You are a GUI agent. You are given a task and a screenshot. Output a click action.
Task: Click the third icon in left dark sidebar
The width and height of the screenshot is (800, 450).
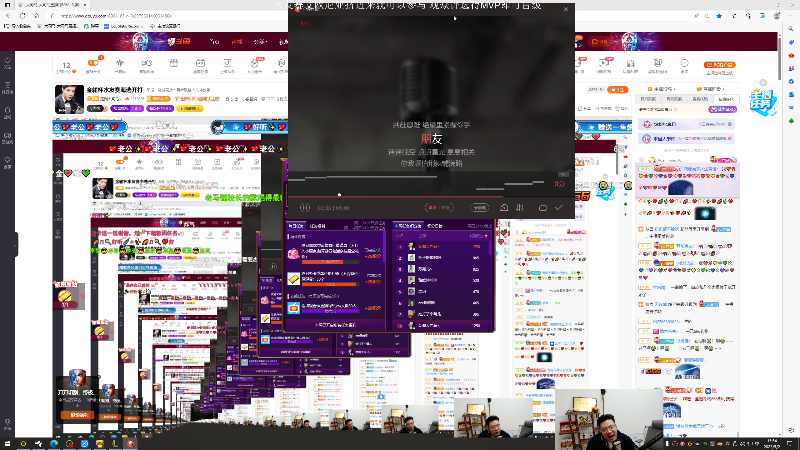pos(7,112)
